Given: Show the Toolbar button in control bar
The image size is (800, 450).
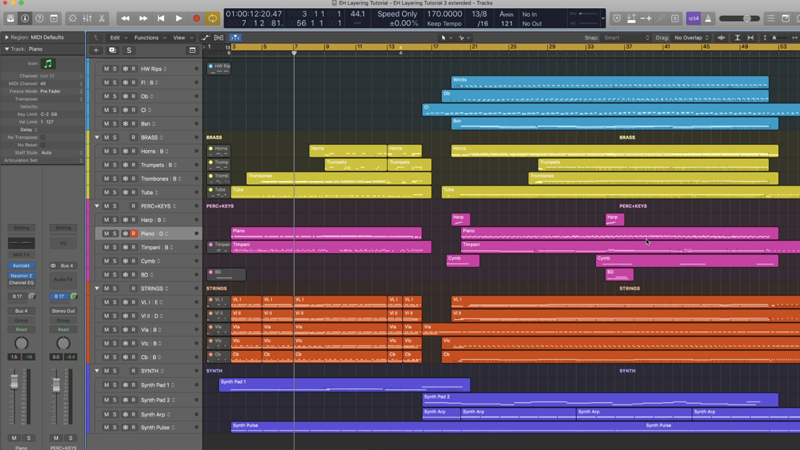Looking at the screenshot, I should (x=54, y=18).
